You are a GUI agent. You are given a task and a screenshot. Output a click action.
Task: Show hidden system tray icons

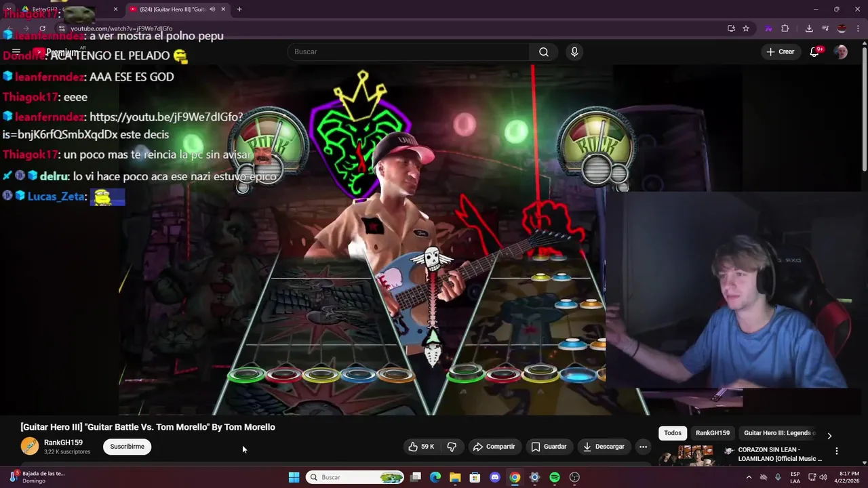749,477
